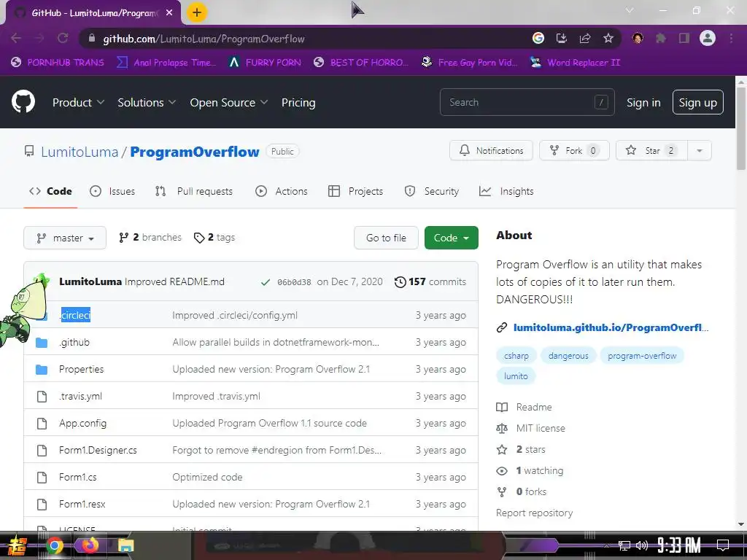Switch to the Issues tab
747x560 pixels.
click(112, 192)
